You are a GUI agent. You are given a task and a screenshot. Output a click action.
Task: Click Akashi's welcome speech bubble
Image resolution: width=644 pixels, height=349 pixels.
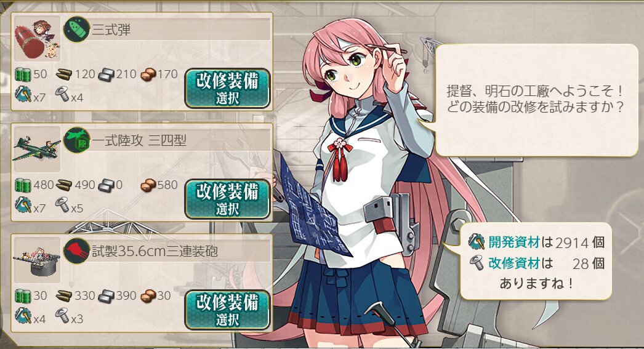coord(534,100)
